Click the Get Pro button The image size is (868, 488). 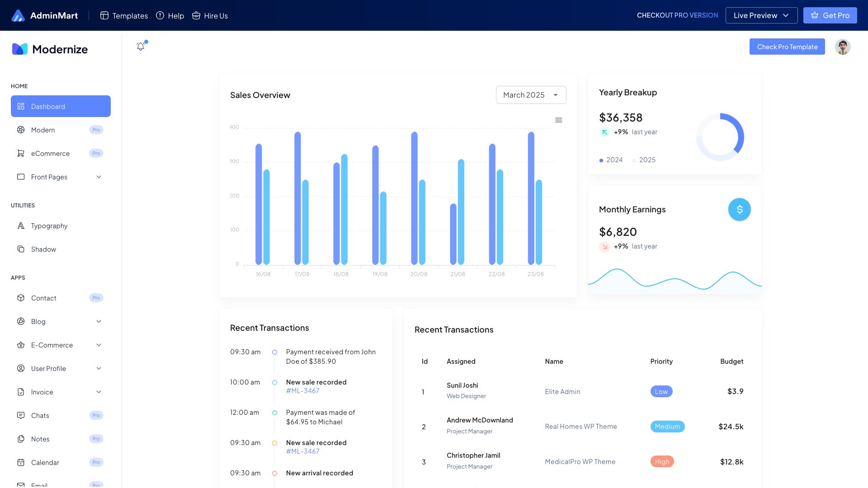point(830,15)
